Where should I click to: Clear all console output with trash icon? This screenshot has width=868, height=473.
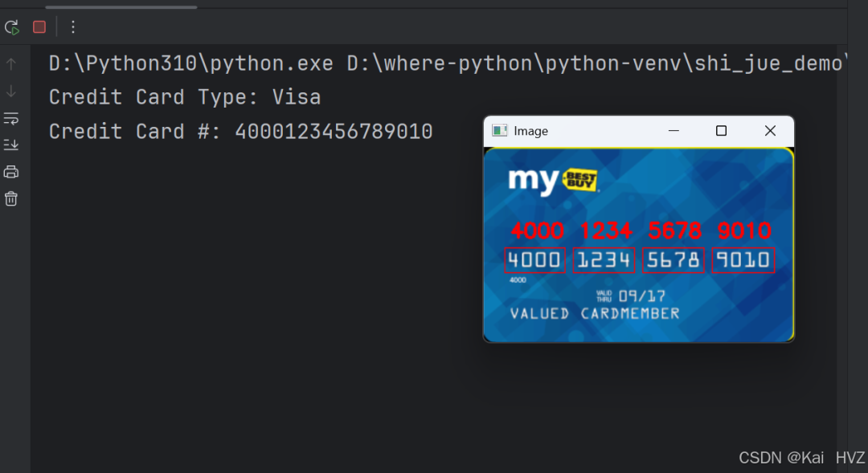click(x=11, y=198)
